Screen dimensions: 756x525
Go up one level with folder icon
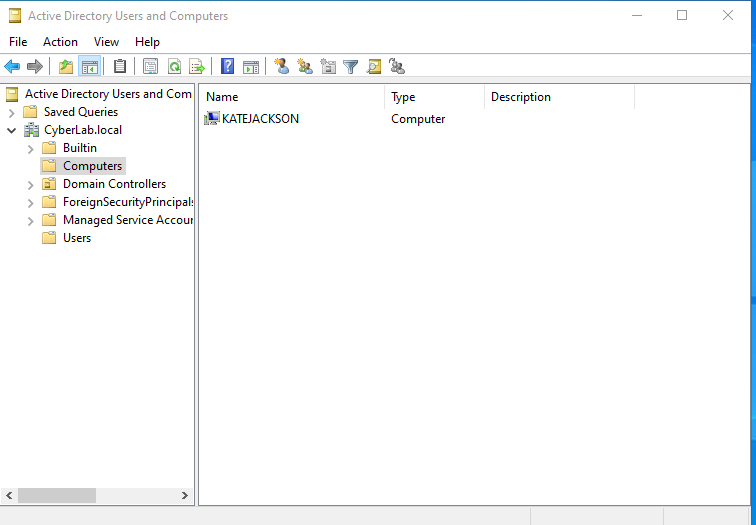point(66,67)
